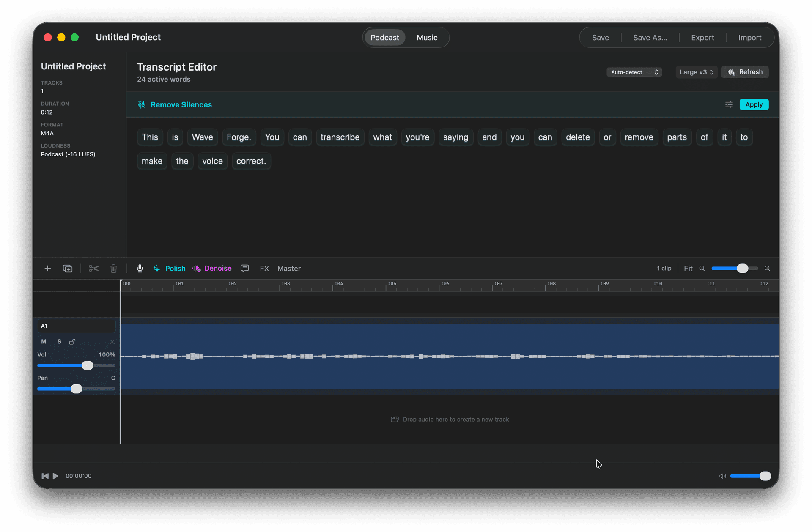Click the Polish sparkle icon
This screenshot has height=532, width=812.
click(156, 269)
